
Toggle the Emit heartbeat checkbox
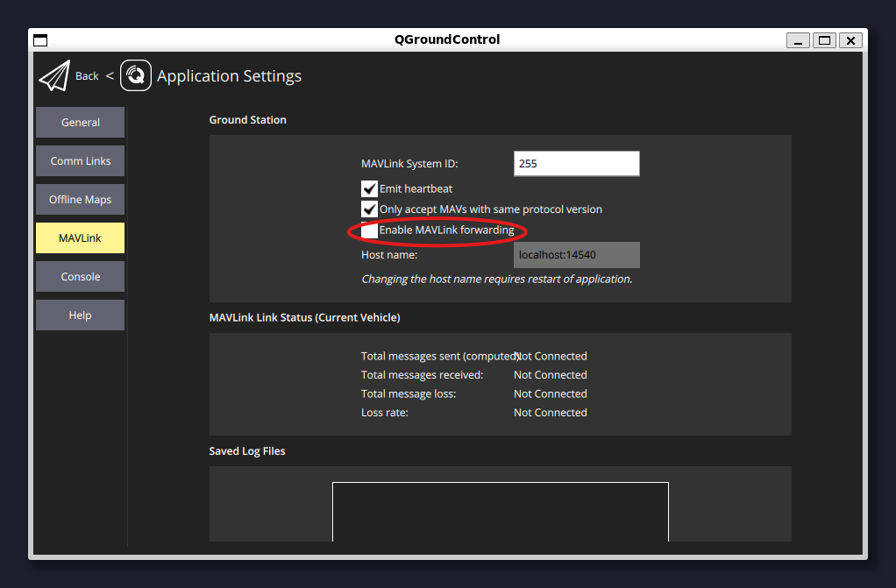click(x=370, y=188)
